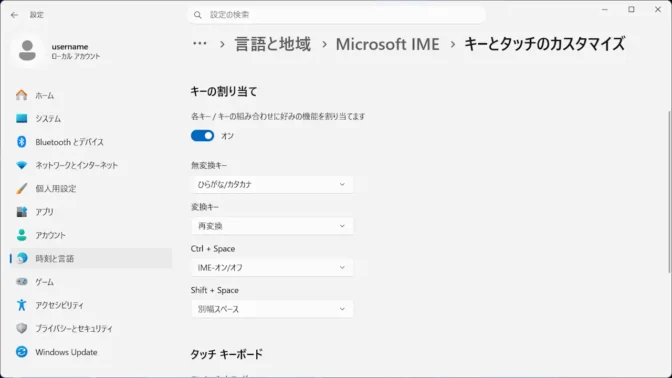Click the Bluetooth icon in sidebar
The image size is (672, 378).
tap(21, 142)
